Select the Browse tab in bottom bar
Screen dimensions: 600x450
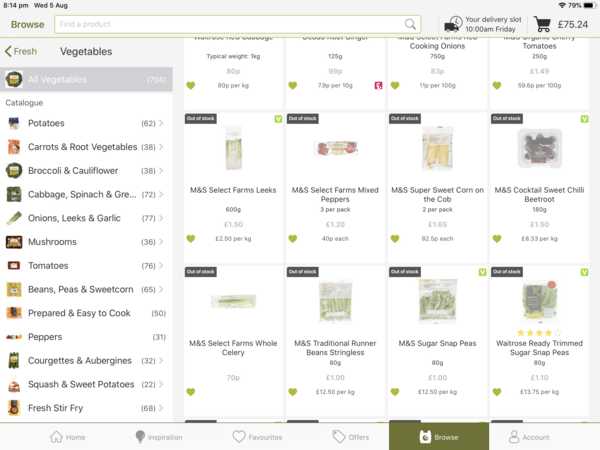(439, 436)
